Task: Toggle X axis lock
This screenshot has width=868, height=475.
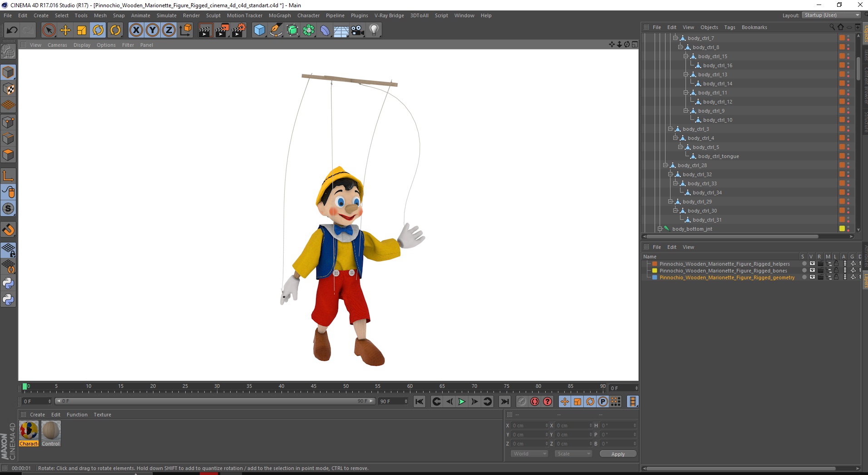Action: (136, 30)
